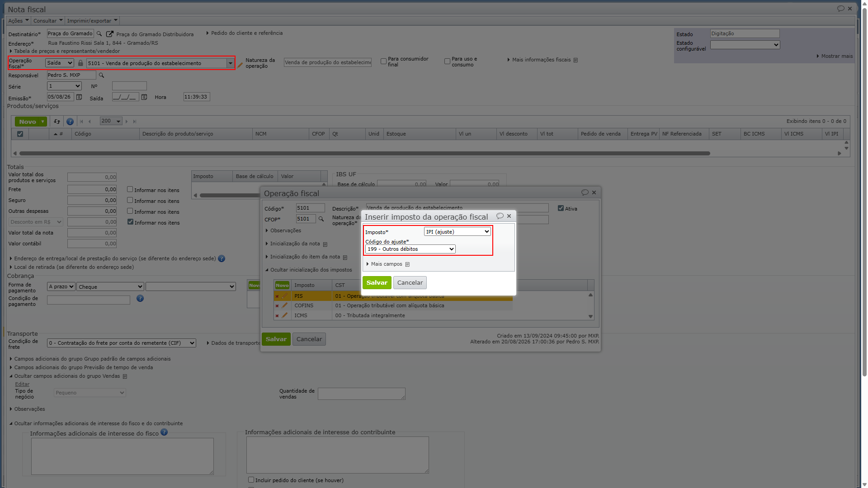Viewport: 868px width, 488px height.
Task: Check Informar nos itens for Frete
Action: 130,189
